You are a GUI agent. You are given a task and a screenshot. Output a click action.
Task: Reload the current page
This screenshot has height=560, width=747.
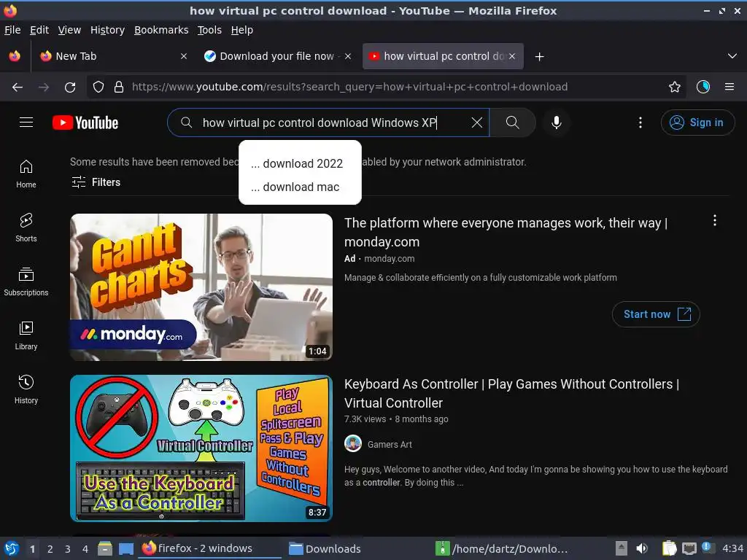pyautogui.click(x=70, y=87)
